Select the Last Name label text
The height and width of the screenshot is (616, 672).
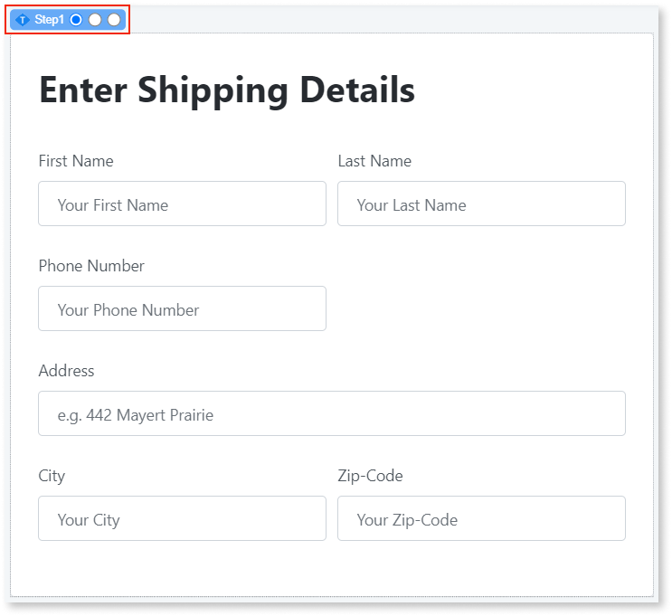point(374,161)
